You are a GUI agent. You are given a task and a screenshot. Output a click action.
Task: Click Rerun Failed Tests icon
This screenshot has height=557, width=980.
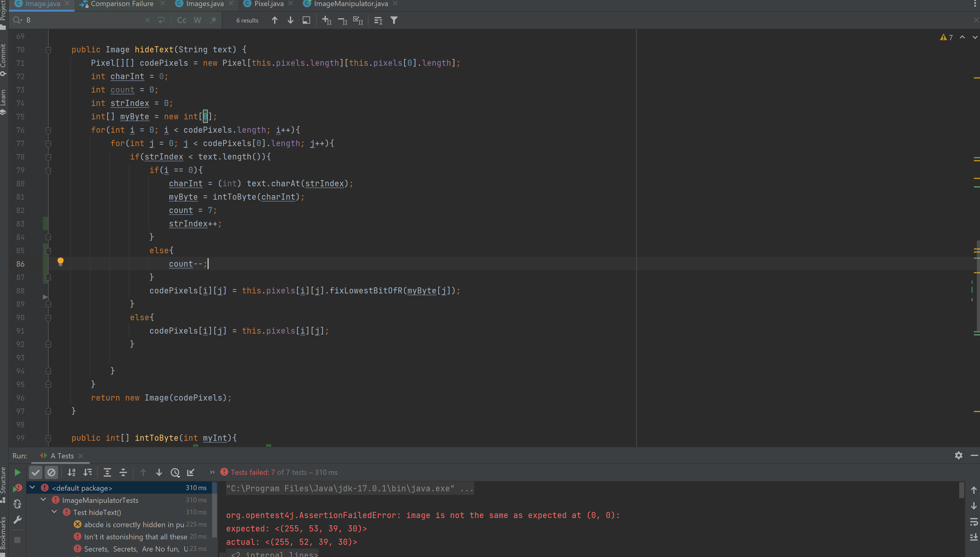18,489
